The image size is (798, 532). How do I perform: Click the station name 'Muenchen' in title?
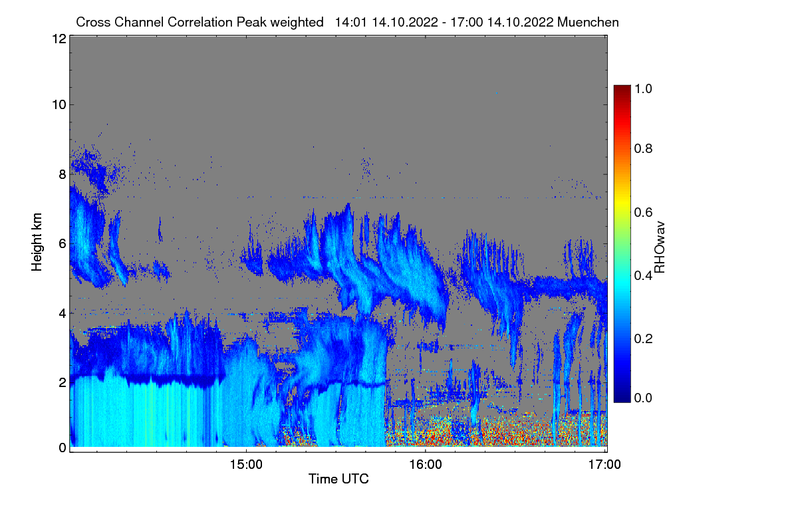point(589,22)
